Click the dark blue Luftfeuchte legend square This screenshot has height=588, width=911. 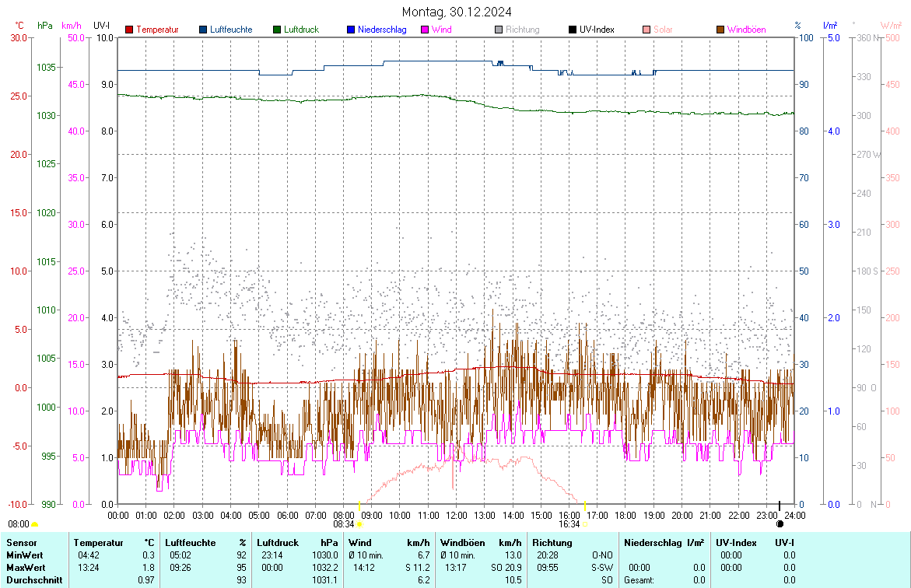tap(204, 30)
